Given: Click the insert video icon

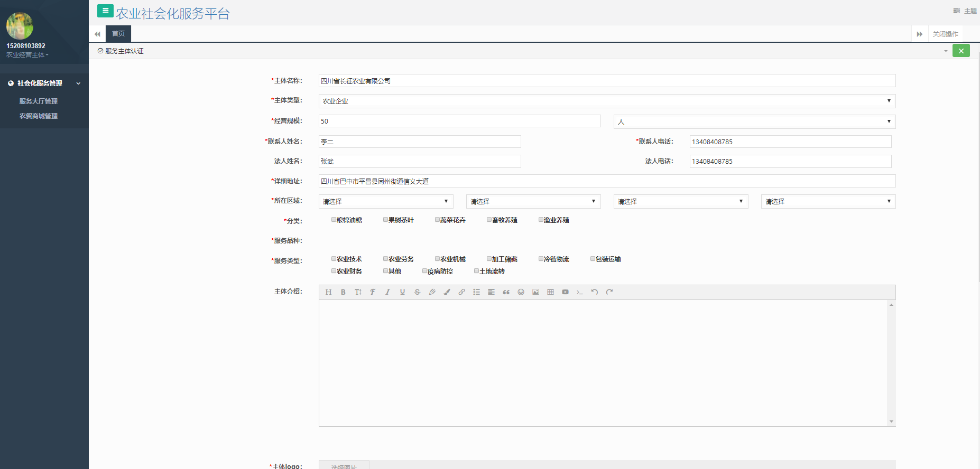Looking at the screenshot, I should coord(565,292).
